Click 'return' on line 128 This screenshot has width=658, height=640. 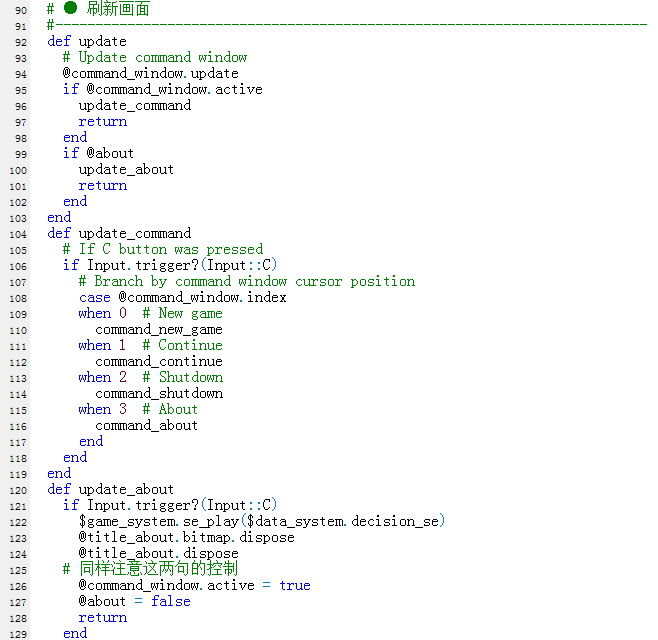click(103, 618)
